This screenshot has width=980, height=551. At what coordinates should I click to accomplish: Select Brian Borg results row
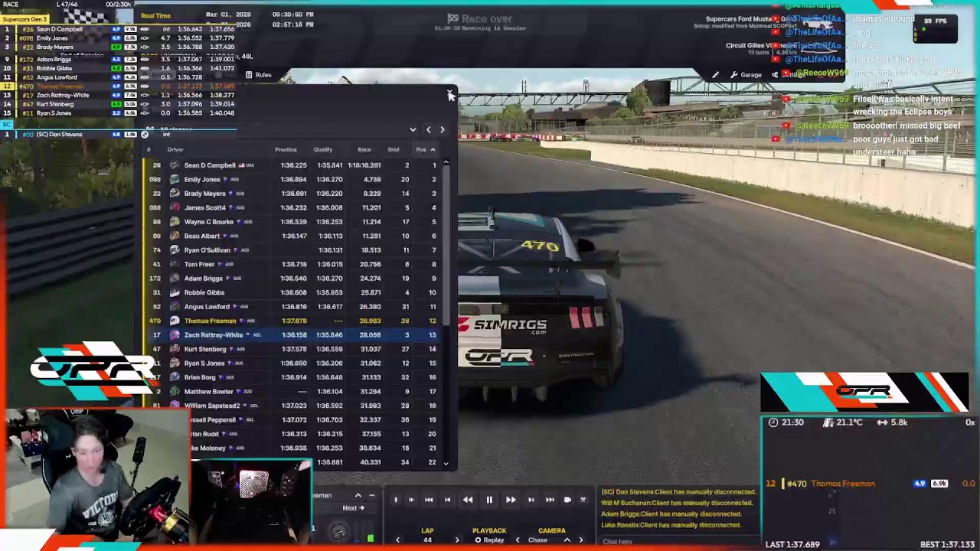tap(292, 377)
